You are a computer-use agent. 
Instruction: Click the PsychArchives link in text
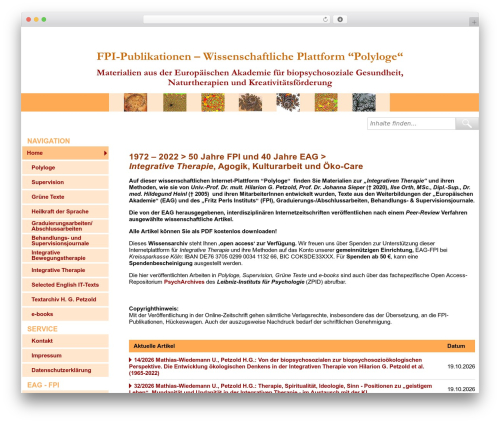(x=184, y=282)
